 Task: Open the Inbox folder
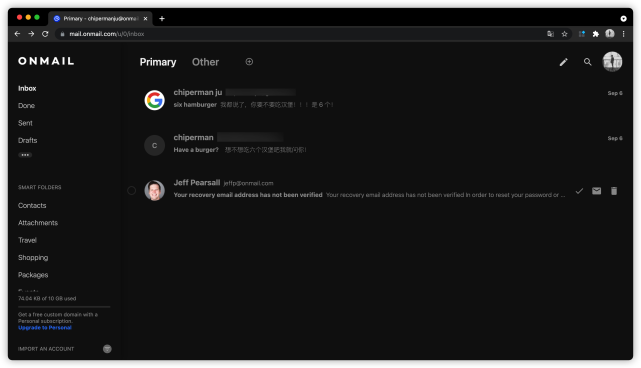[27, 88]
